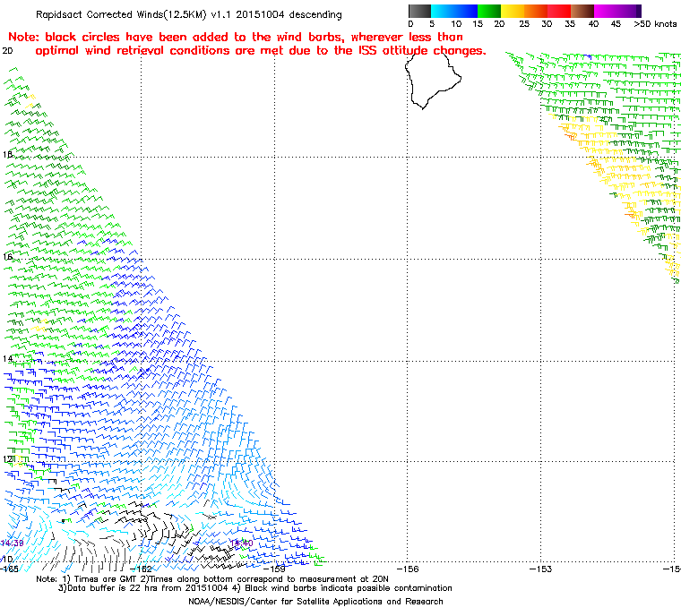Click the purple '14:40' time stamp

[x=241, y=543]
